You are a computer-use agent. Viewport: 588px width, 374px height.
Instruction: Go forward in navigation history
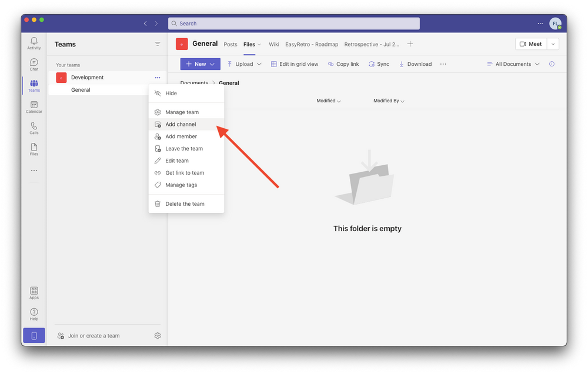coord(156,24)
